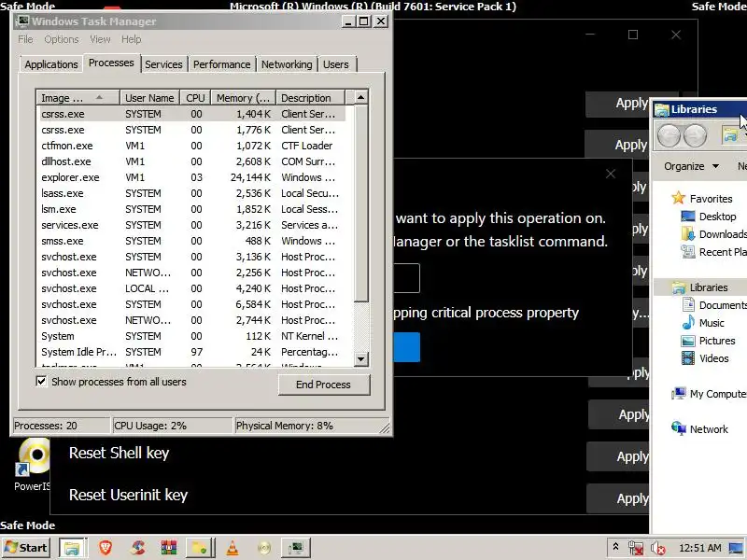The height and width of the screenshot is (560, 747).
Task: Click Apply next to Reset Shell key
Action: 618,456
